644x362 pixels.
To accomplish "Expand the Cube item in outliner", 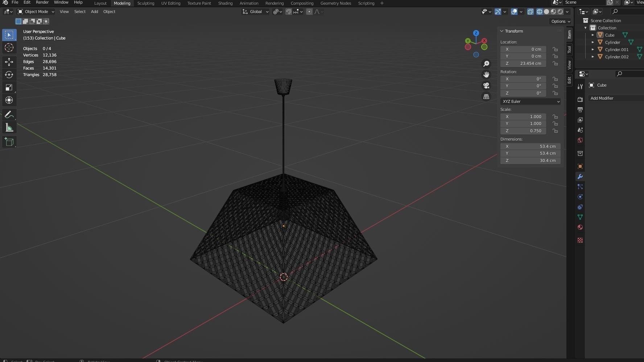I will click(x=593, y=35).
